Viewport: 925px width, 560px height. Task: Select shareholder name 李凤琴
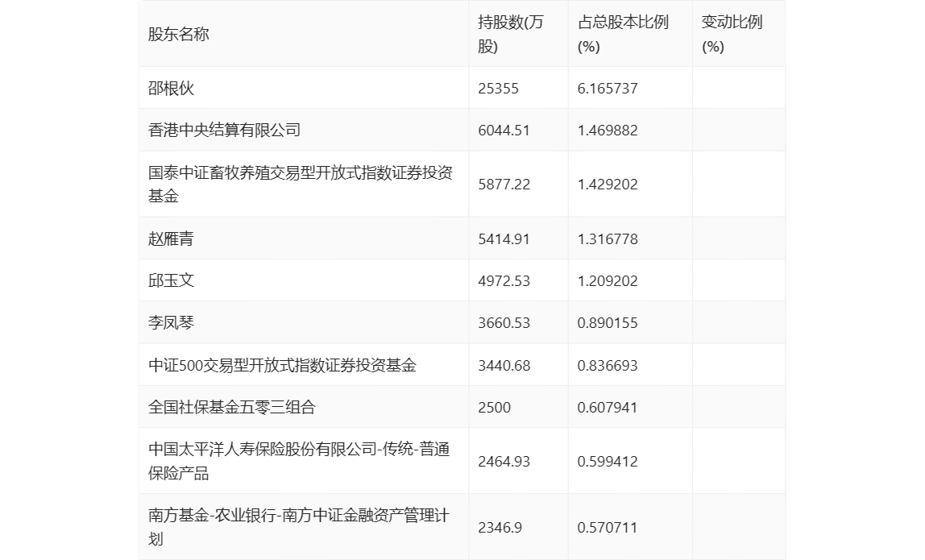[x=171, y=322]
